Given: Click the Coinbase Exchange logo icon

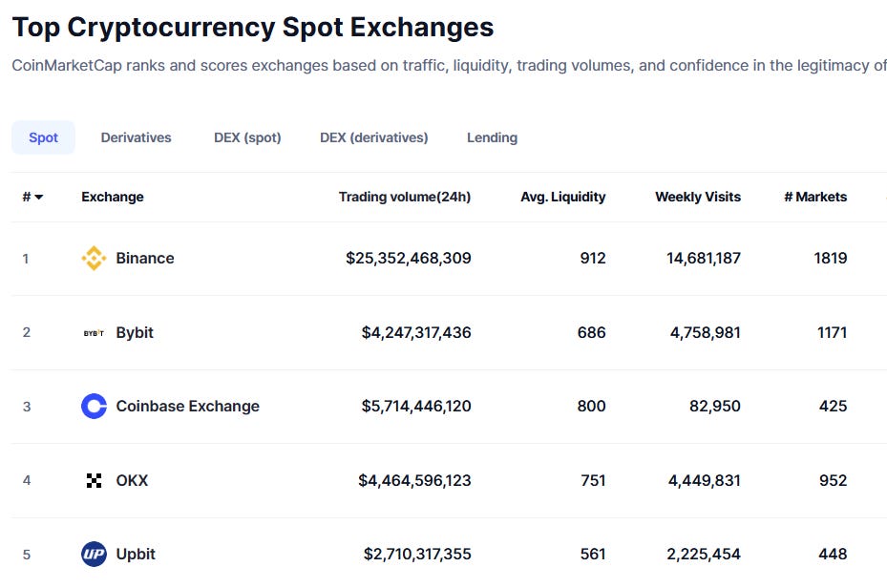Looking at the screenshot, I should [94, 406].
